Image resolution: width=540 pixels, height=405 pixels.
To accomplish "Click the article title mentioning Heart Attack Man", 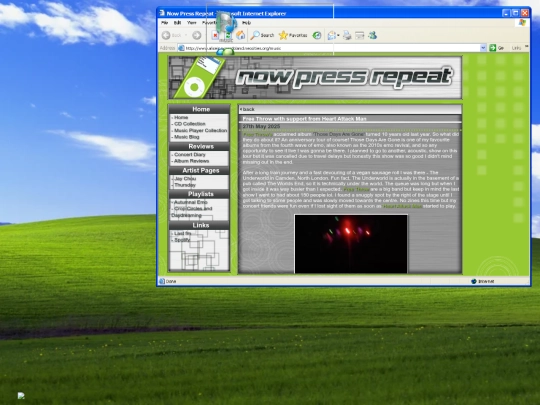I will [x=304, y=119].
